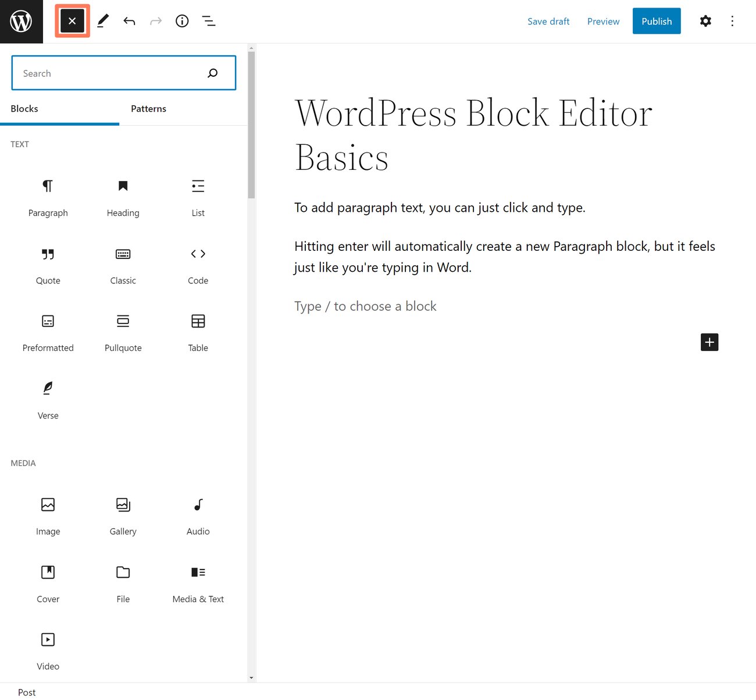Screen dimensions: 756x700
Task: Open editor settings sidebar
Action: point(705,21)
